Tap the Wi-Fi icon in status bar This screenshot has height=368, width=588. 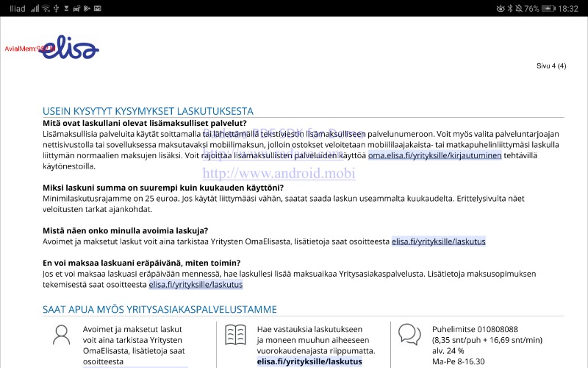pyautogui.click(x=46, y=8)
